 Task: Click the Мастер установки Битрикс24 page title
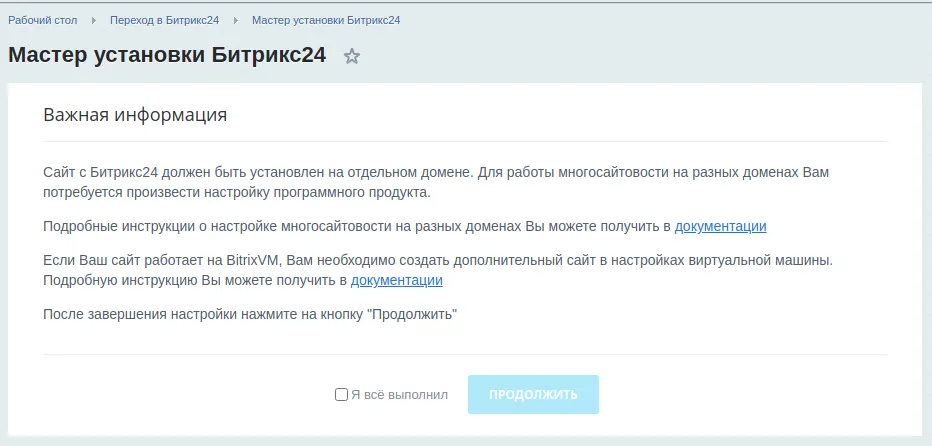[x=167, y=55]
